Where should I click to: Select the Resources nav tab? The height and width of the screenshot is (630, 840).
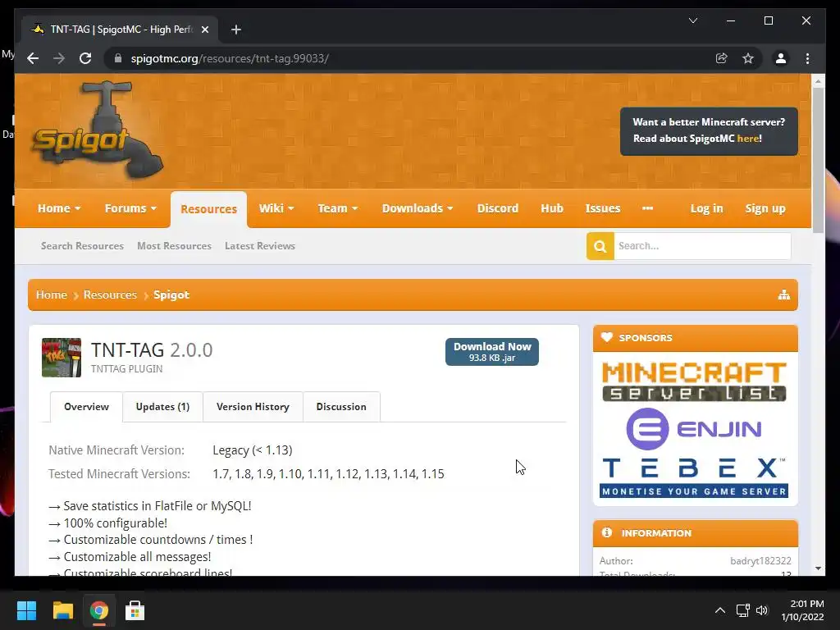pos(208,209)
